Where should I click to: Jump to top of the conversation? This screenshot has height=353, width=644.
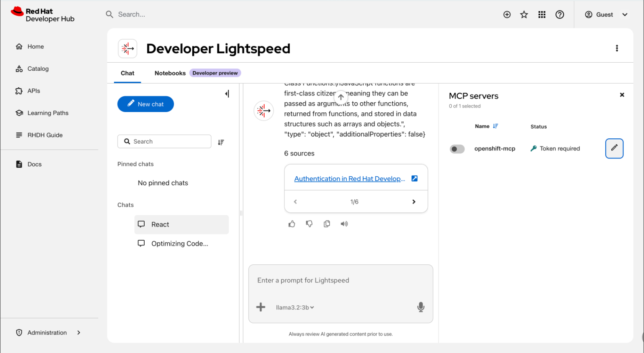click(x=341, y=97)
